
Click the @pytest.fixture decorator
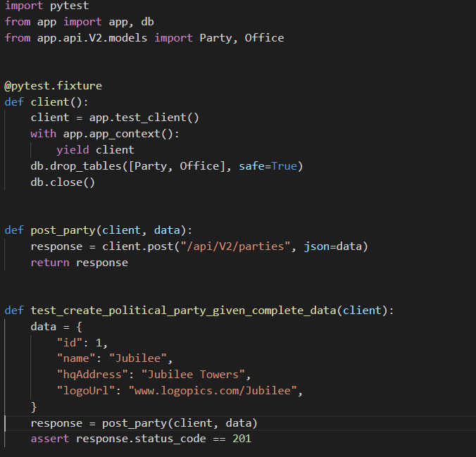click(53, 86)
